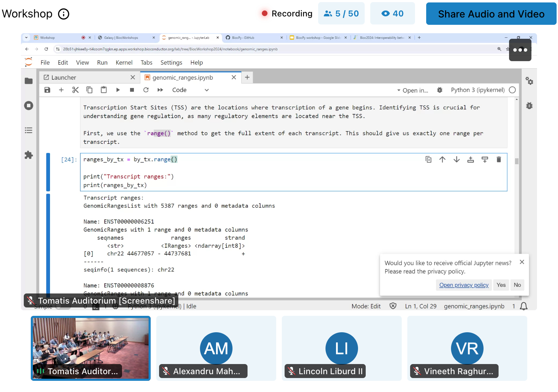Run the selected cell with play icon
Image resolution: width=558 pixels, height=392 pixels.
coord(118,90)
